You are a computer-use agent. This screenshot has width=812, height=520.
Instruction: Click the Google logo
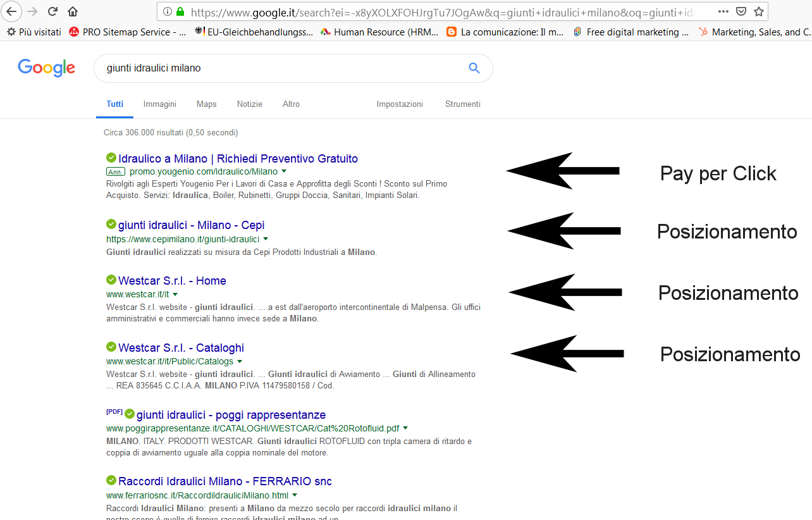point(47,68)
